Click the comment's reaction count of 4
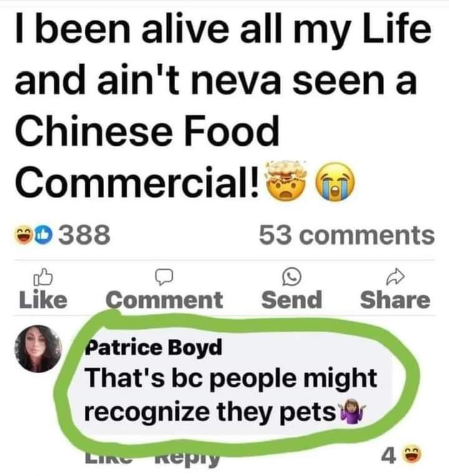449x476 pixels. (x=389, y=455)
